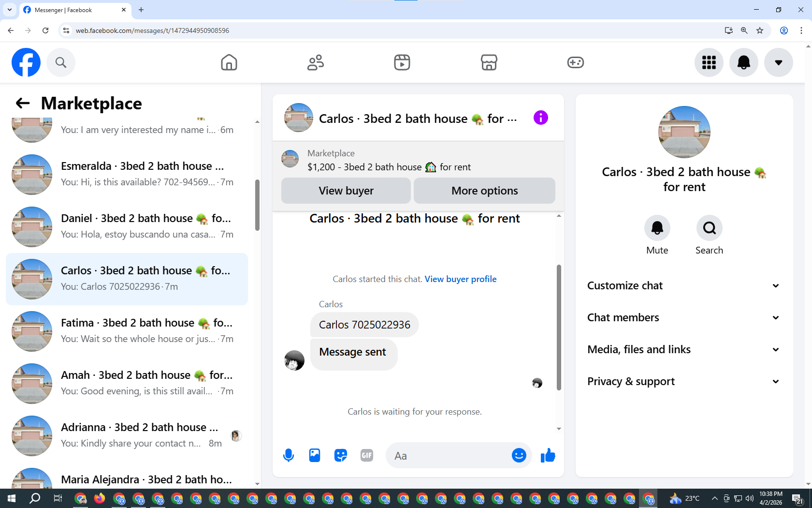Open a new browser tab
This screenshot has width=812, height=508.
141,10
